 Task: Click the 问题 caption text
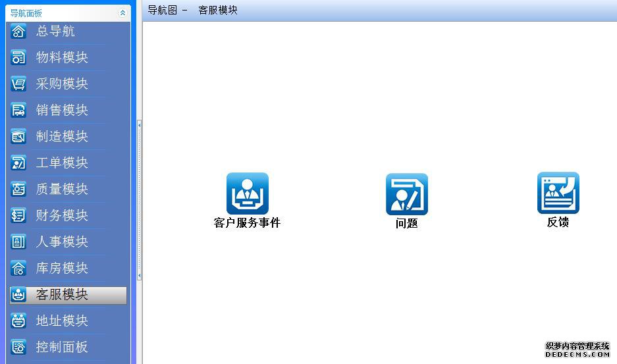point(407,224)
